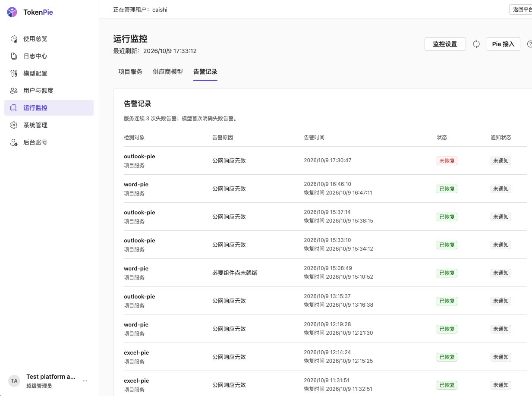532x396 pixels.
Task: Click the 状态 column header
Action: [x=442, y=138]
